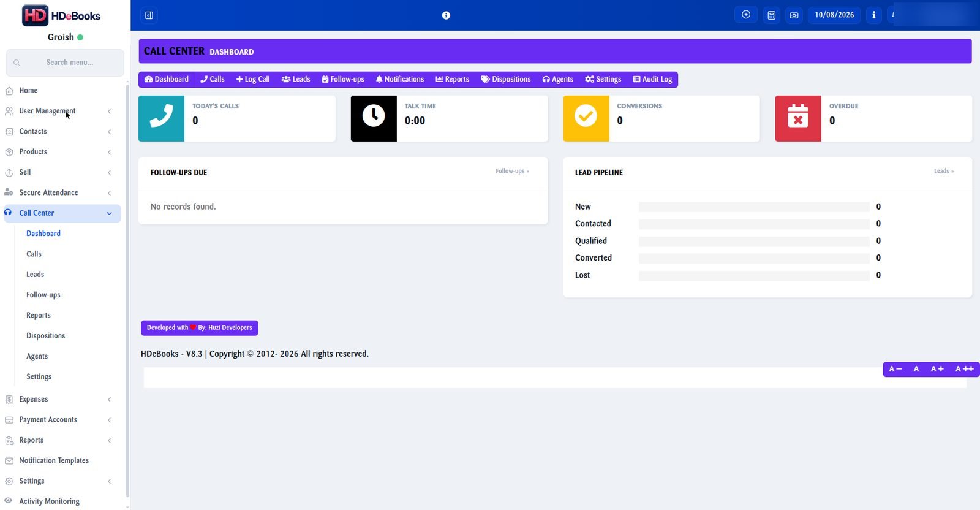Click the cash register money icon
Viewport: 980px width, 510px height.
794,15
